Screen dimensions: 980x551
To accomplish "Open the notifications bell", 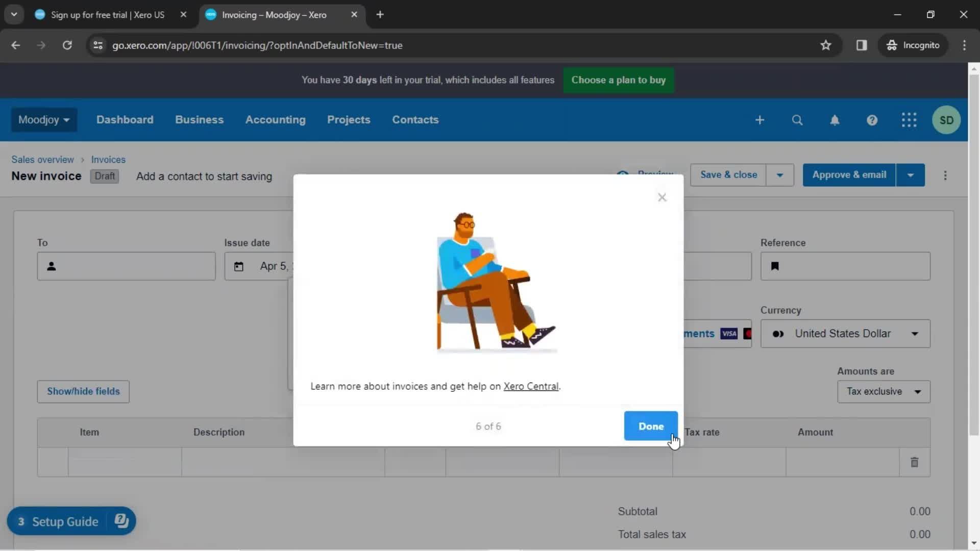I will point(835,120).
